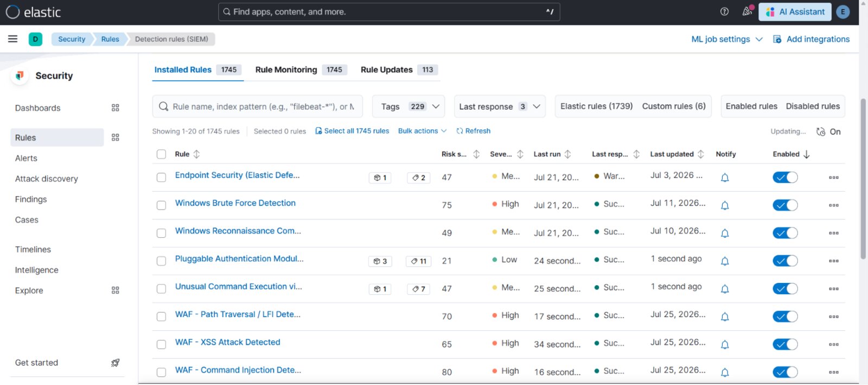Open Rules submenu grid icon
Viewport: 868px width, 385px height.
click(115, 137)
